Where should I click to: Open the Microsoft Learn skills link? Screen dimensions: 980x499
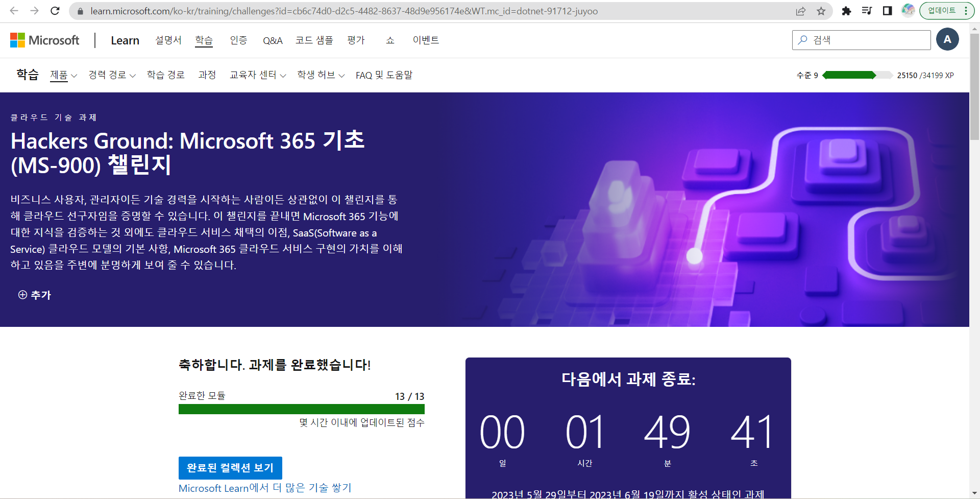click(264, 488)
